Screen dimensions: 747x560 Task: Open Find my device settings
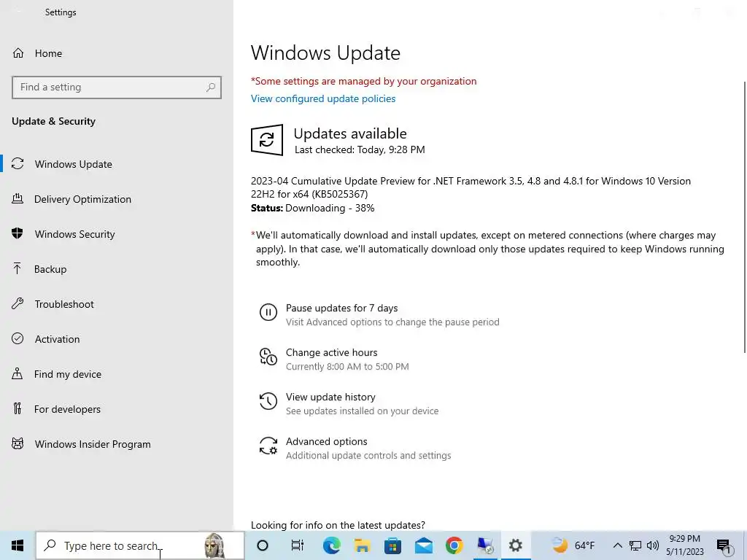[x=117, y=374]
